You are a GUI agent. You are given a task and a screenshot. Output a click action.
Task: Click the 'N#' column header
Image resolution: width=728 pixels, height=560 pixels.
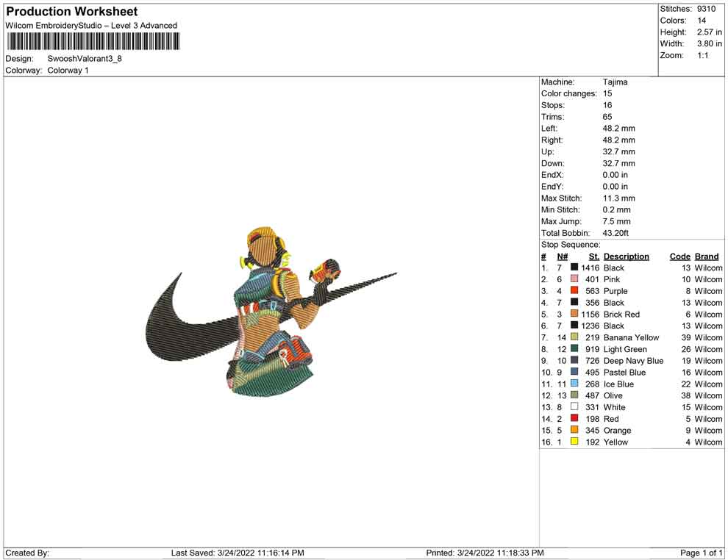[x=563, y=256]
